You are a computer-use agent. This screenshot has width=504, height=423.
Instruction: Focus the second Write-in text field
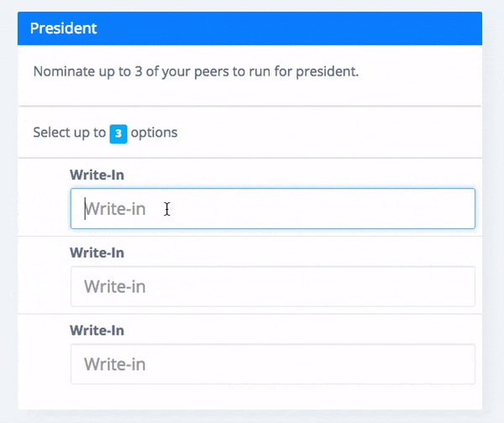[272, 286]
